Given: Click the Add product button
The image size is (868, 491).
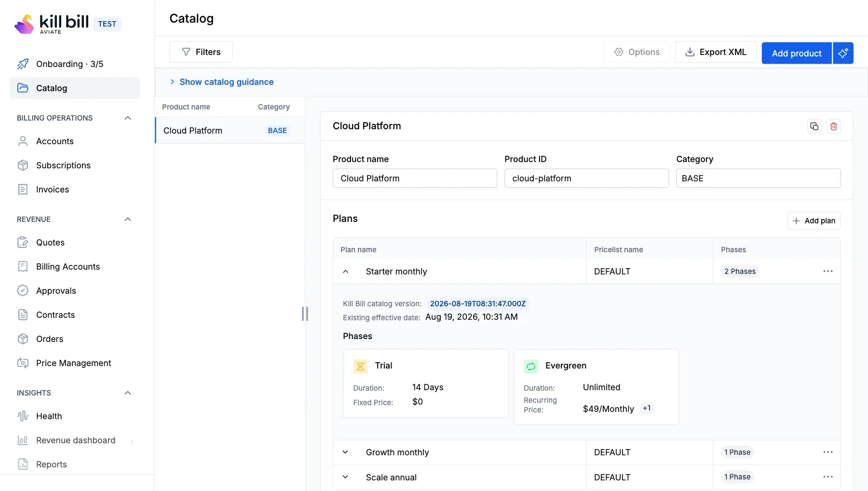Looking at the screenshot, I should click(797, 53).
